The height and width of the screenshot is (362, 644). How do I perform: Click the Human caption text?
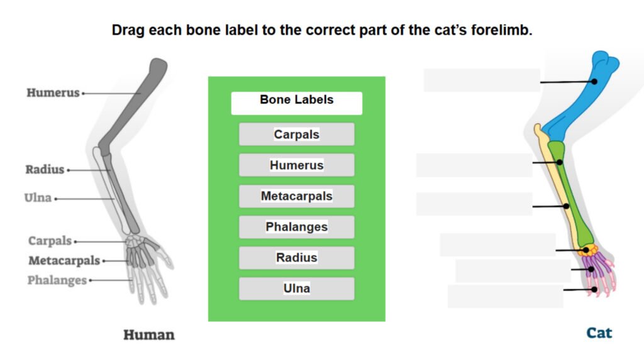click(x=149, y=336)
